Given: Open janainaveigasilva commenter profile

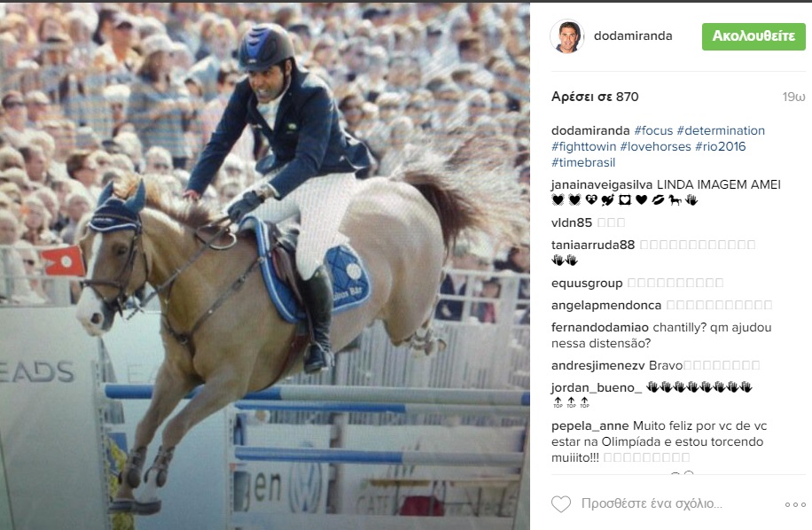Looking at the screenshot, I should 602,184.
